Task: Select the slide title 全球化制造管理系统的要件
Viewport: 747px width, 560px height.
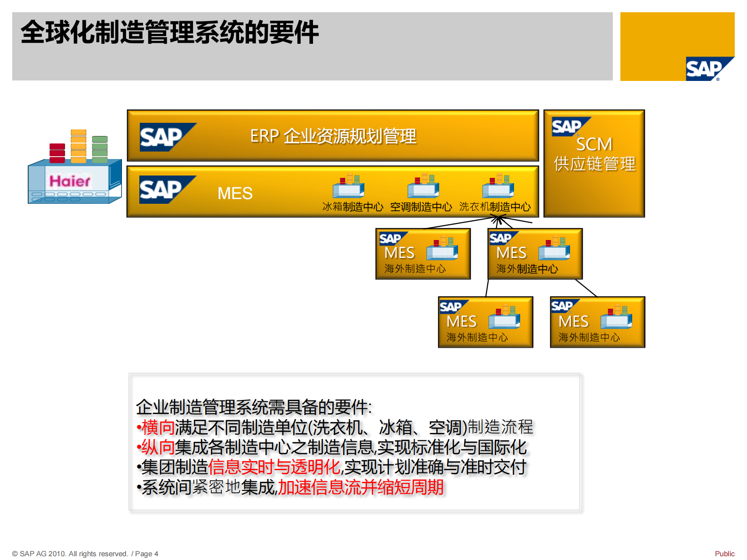Action: point(170,32)
